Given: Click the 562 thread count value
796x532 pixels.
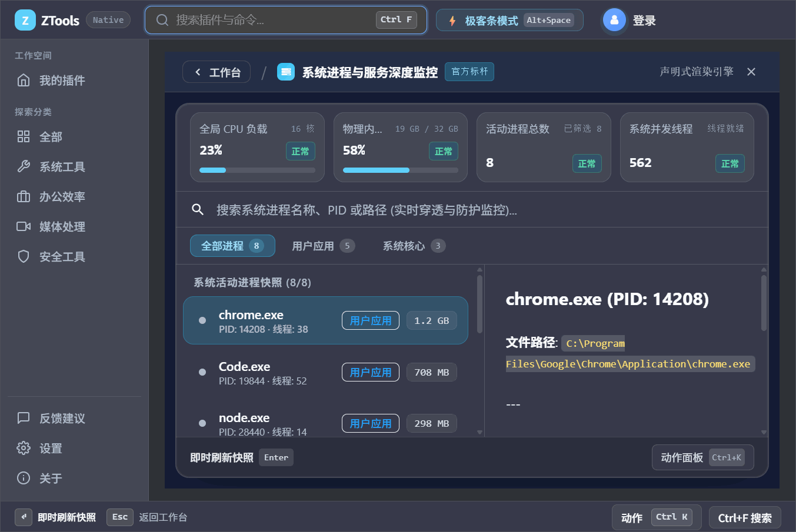Looking at the screenshot, I should click(641, 163).
